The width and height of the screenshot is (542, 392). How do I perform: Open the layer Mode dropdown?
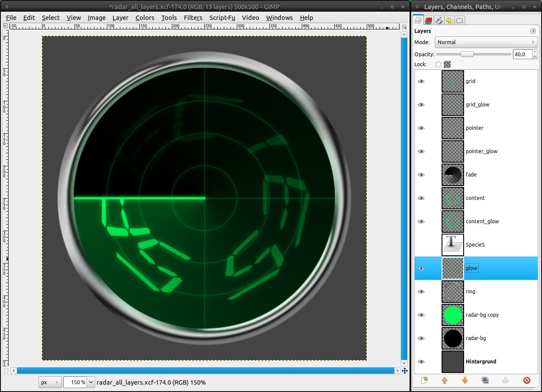pos(485,42)
